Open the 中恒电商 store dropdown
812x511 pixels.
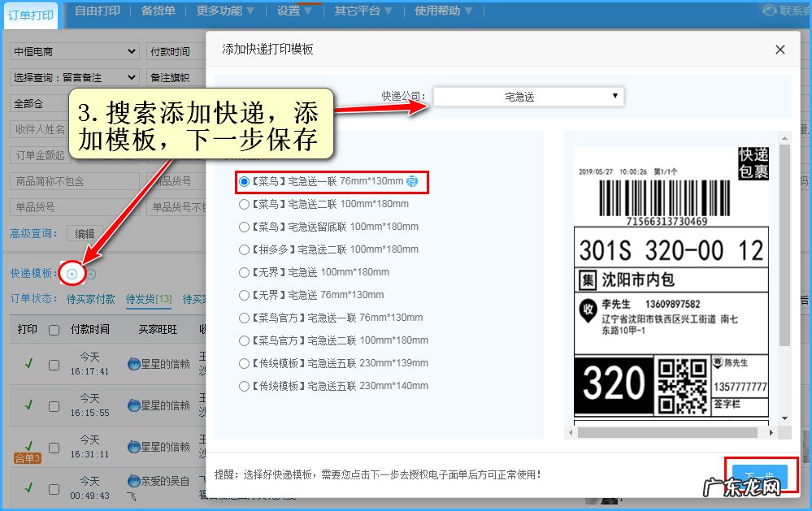(x=73, y=51)
